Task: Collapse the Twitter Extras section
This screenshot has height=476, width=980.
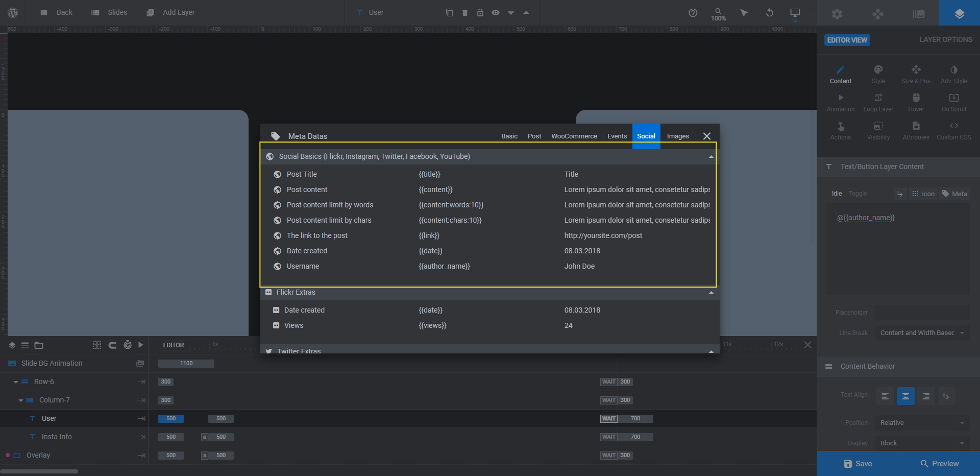Action: [x=711, y=351]
